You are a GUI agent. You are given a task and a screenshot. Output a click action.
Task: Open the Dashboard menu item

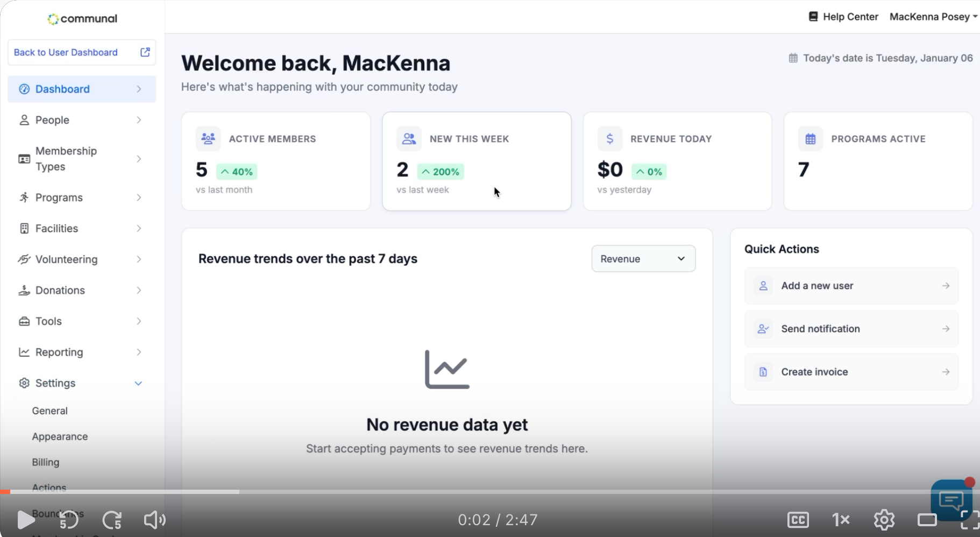pyautogui.click(x=82, y=89)
